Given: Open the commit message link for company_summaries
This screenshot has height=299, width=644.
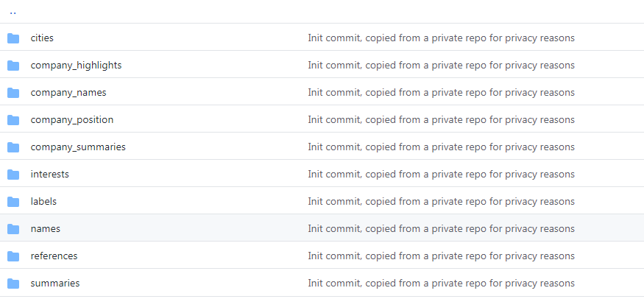Looking at the screenshot, I should click(x=441, y=147).
